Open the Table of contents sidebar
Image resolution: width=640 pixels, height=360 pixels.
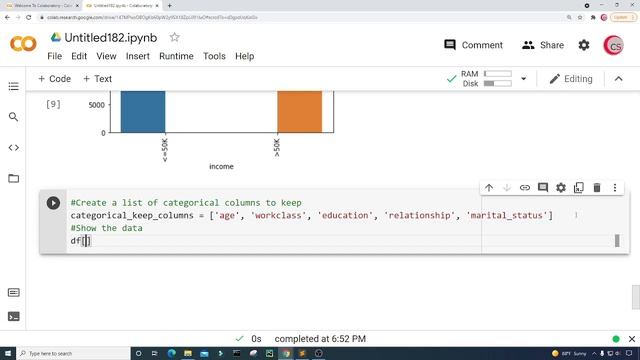coord(13,87)
